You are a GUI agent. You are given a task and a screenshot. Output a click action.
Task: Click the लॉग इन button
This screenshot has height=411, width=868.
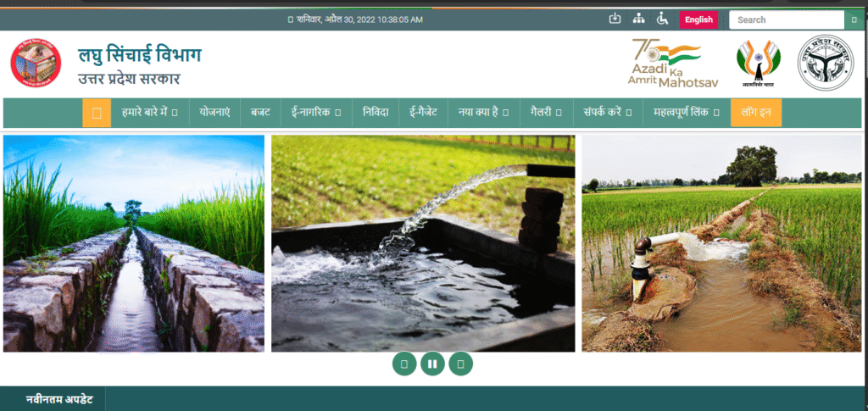755,113
